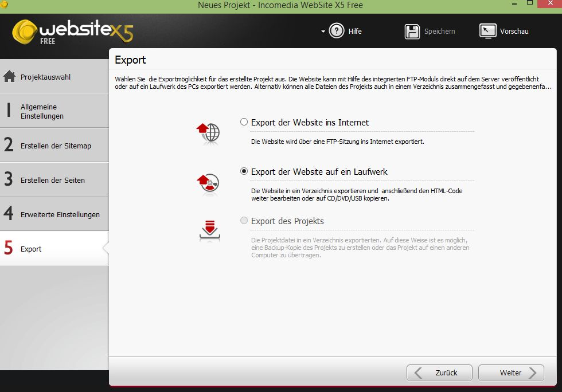Click the project download export icon

pyautogui.click(x=210, y=230)
